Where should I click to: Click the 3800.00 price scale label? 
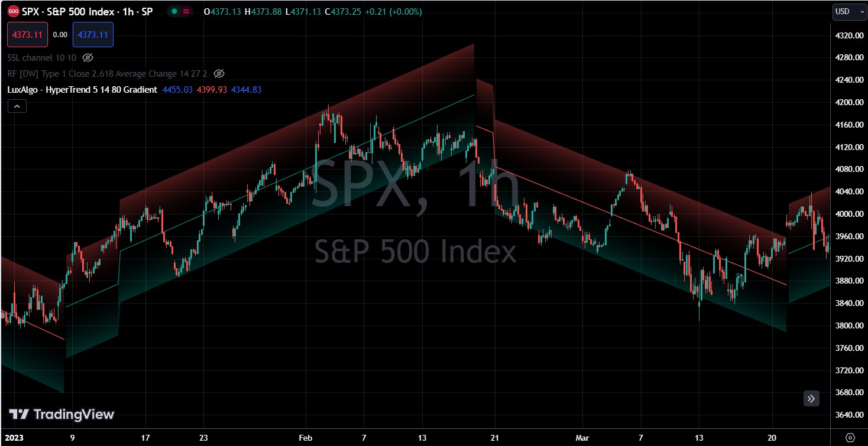click(850, 325)
